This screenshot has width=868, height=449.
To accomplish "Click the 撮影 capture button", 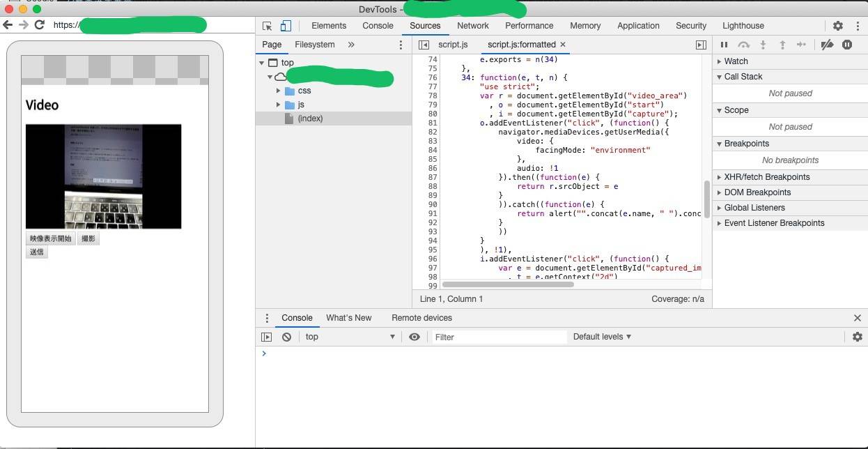I will pyautogui.click(x=88, y=238).
